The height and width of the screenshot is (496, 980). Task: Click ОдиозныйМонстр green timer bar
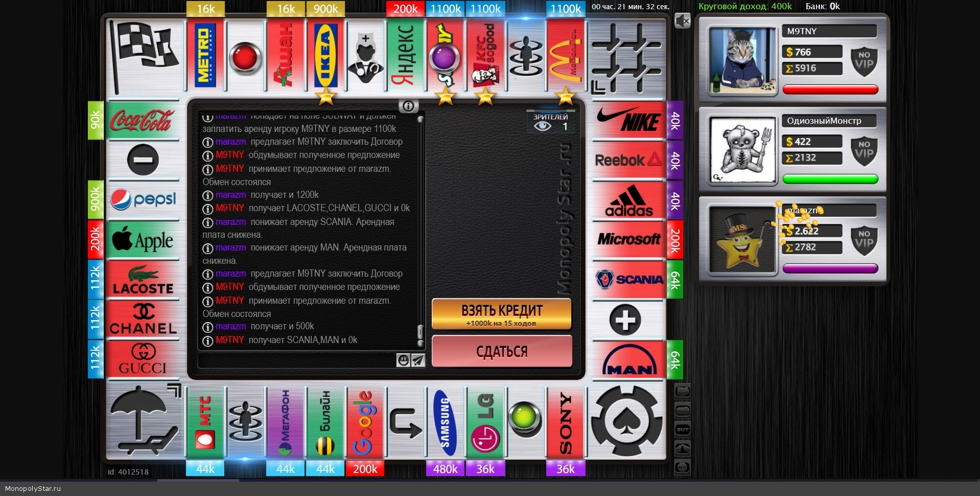point(830,179)
